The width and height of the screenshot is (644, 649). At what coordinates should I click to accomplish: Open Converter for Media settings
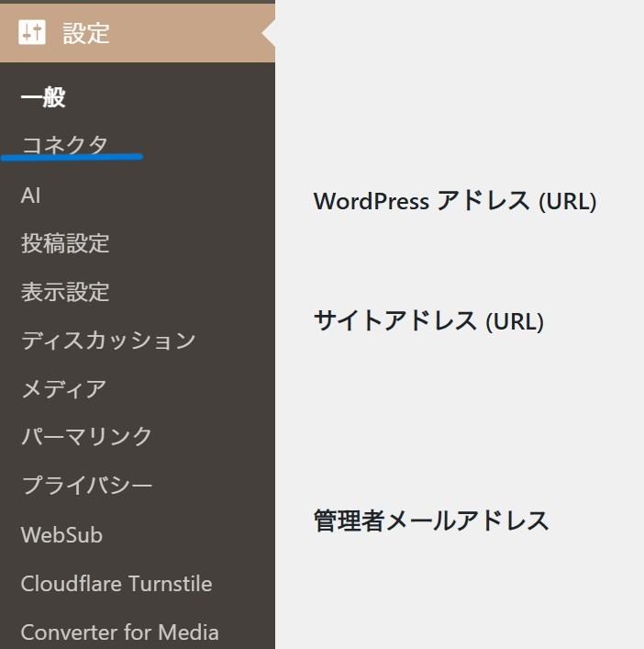point(119,632)
